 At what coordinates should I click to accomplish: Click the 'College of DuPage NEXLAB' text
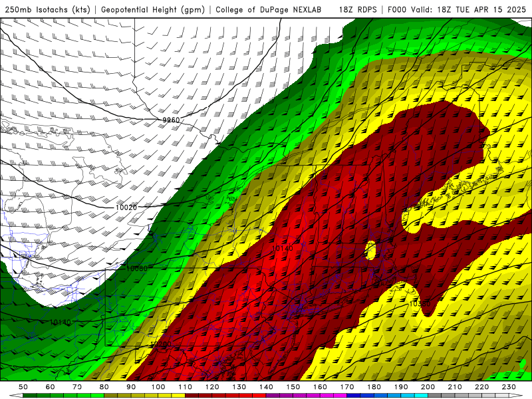[x=269, y=9]
